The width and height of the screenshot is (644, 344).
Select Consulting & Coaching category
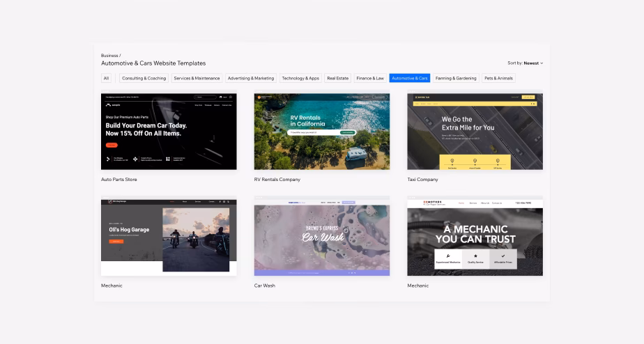click(144, 78)
